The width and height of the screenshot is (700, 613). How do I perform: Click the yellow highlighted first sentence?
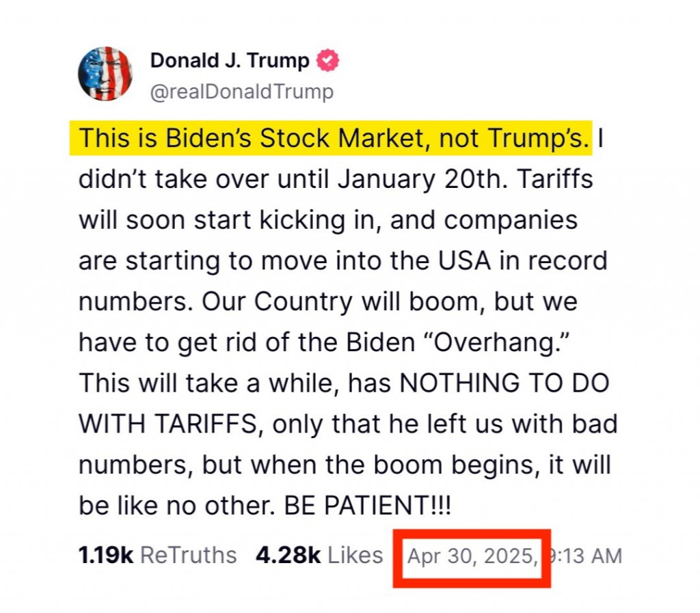click(331, 138)
